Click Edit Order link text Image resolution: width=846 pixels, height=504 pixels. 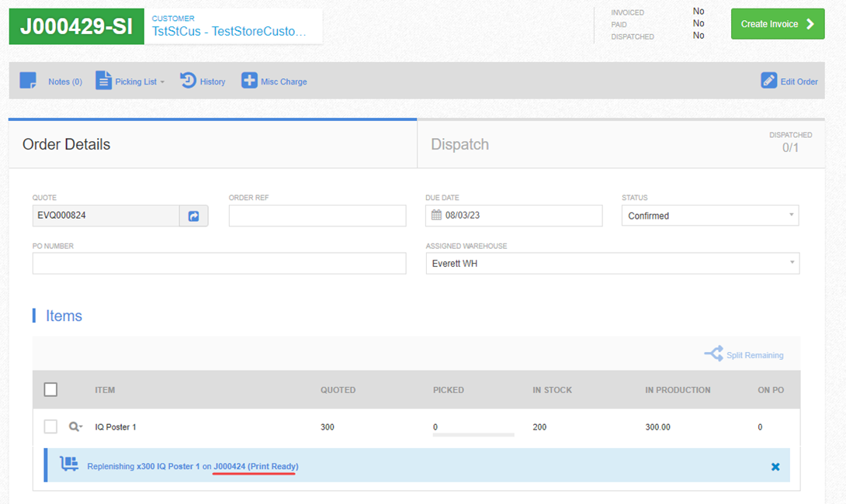(799, 81)
